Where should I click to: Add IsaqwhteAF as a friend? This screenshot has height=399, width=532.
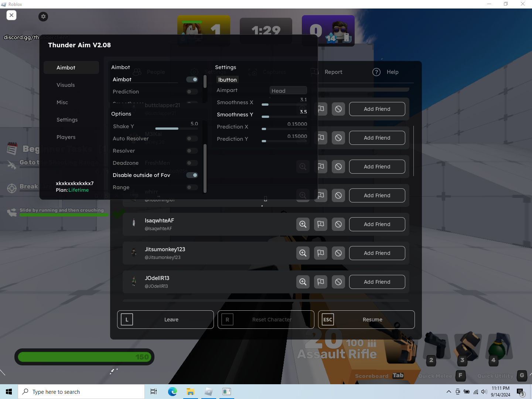(x=377, y=224)
